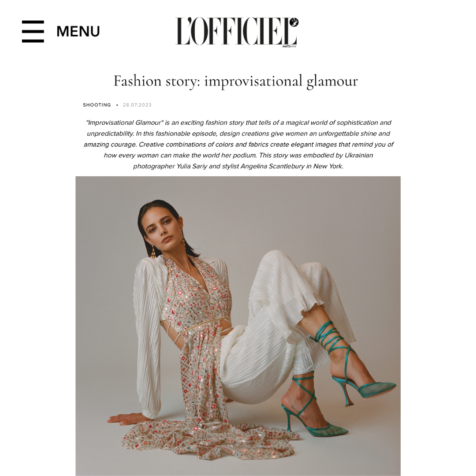Open the main fashion photo
This screenshot has width=476, height=476.
point(238,326)
